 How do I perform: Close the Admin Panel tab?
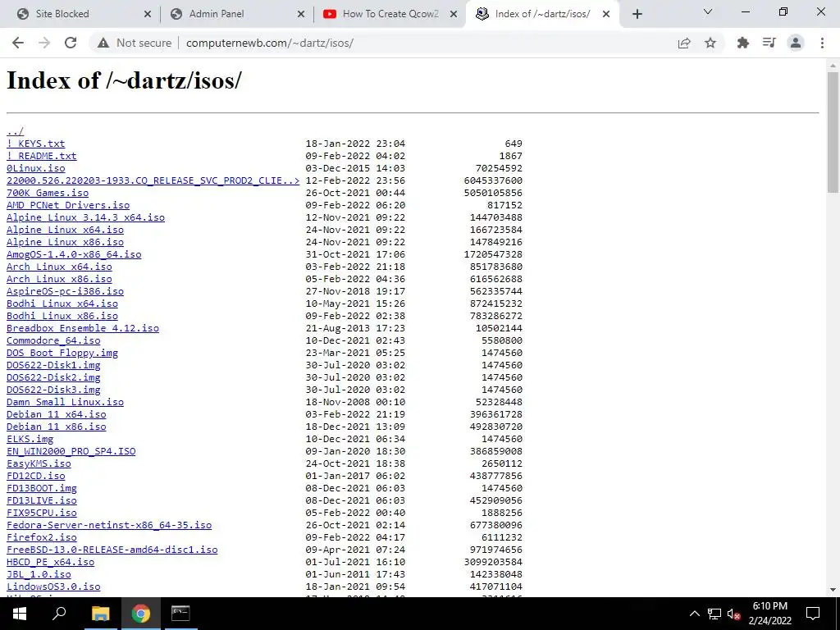coord(301,14)
